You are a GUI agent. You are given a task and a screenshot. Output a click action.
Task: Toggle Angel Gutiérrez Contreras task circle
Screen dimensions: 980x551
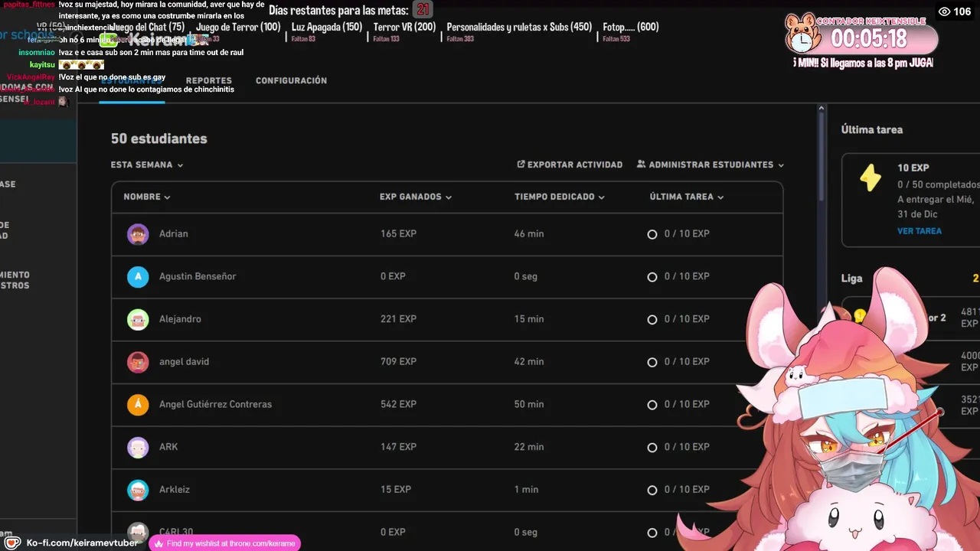[652, 405]
